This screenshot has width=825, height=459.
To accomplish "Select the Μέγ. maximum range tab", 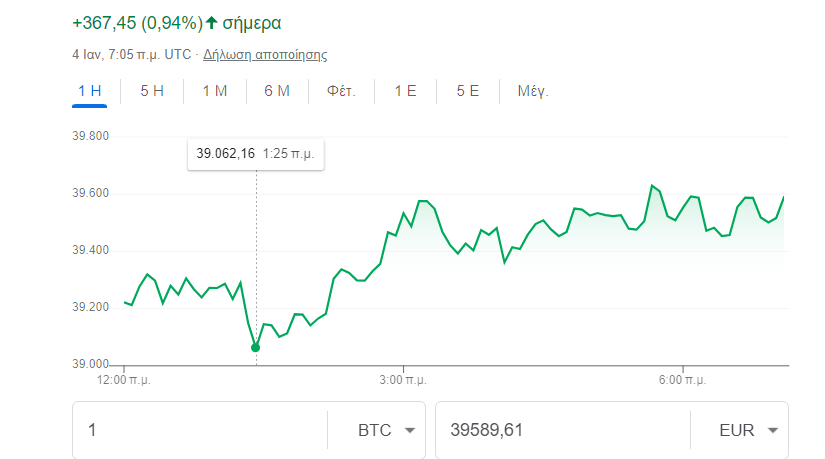I will (x=533, y=91).
